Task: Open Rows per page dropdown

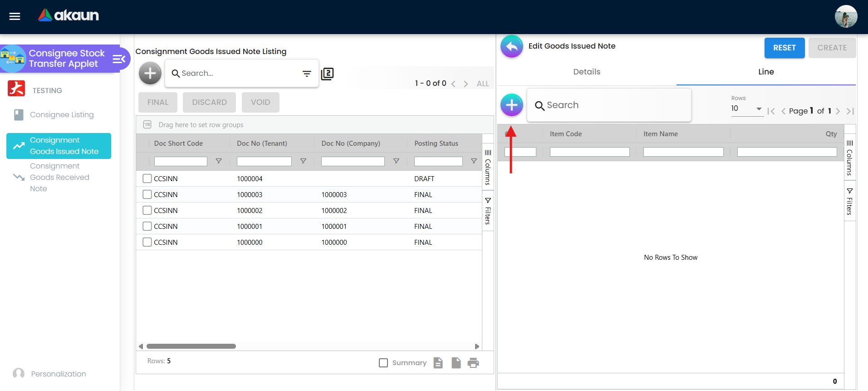Action: point(747,109)
